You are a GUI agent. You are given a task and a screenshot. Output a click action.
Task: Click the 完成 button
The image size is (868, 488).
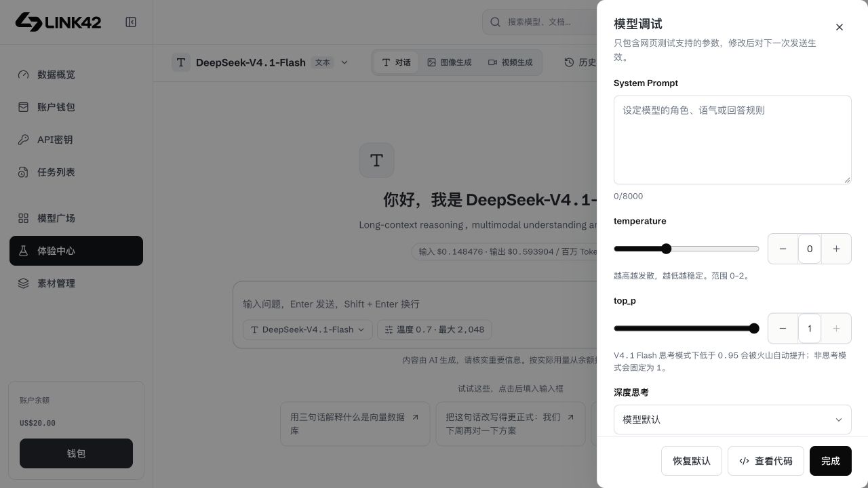(x=831, y=461)
